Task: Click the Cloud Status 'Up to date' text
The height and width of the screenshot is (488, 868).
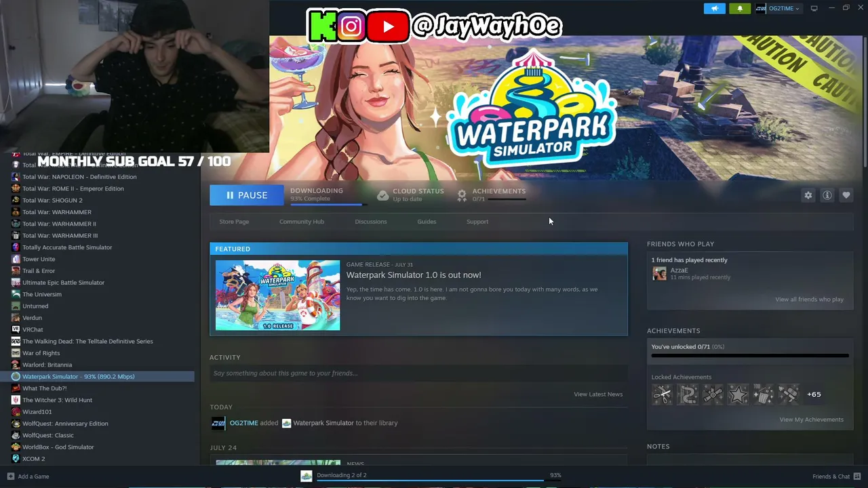Action: pyautogui.click(x=407, y=199)
